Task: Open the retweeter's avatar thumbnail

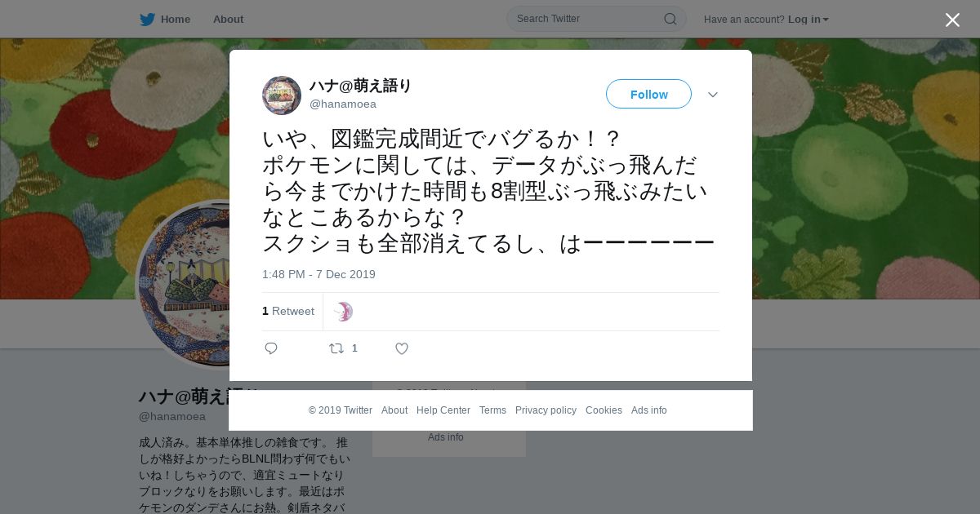Action: point(343,312)
